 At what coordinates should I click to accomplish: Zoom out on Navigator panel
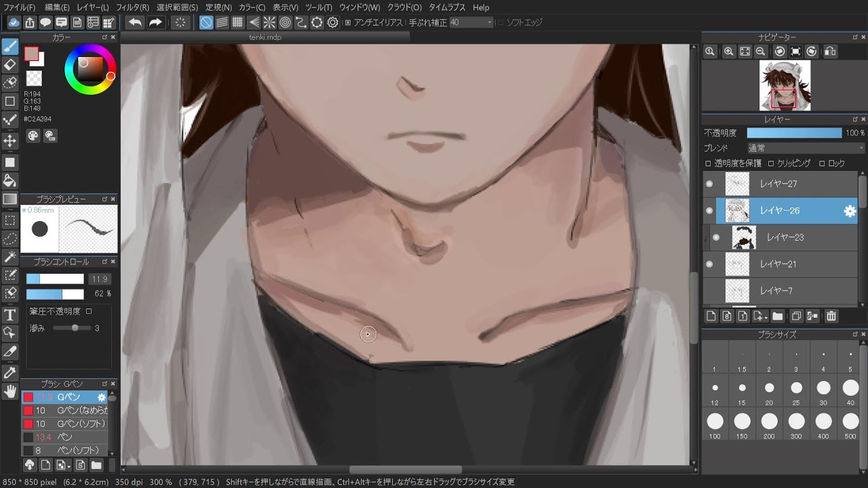pos(760,52)
